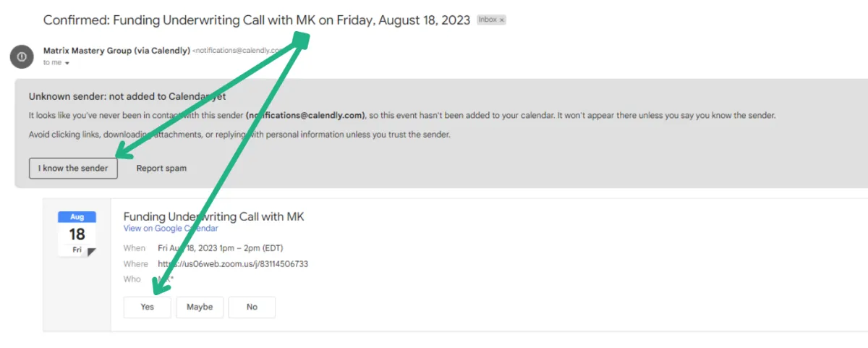
Task: Report this email as spam
Action: 161,168
